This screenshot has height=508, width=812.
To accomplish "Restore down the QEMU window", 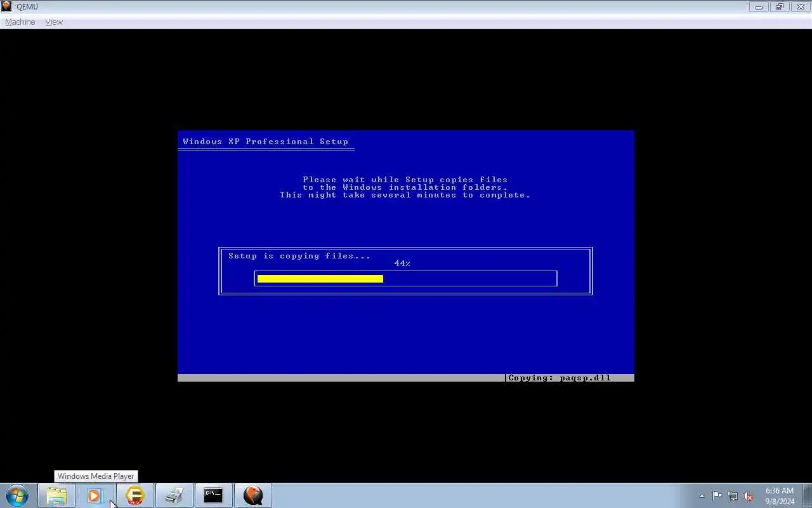I will [780, 7].
